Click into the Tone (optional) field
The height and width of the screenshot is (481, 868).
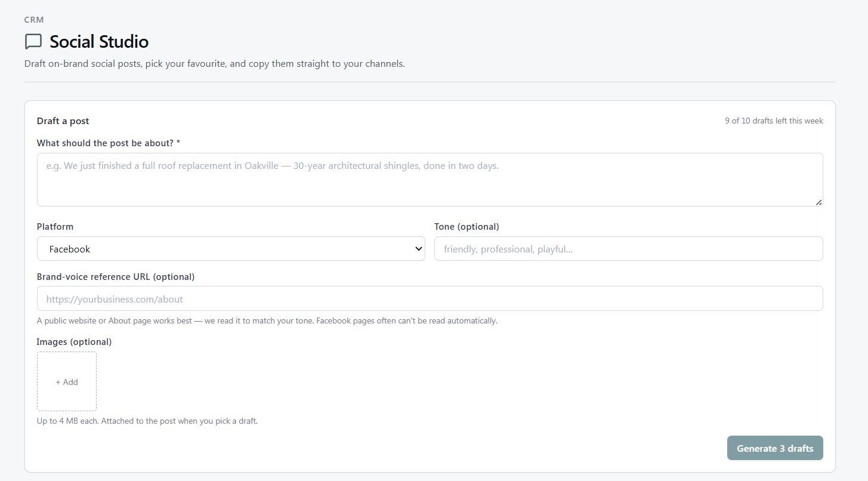tap(628, 249)
